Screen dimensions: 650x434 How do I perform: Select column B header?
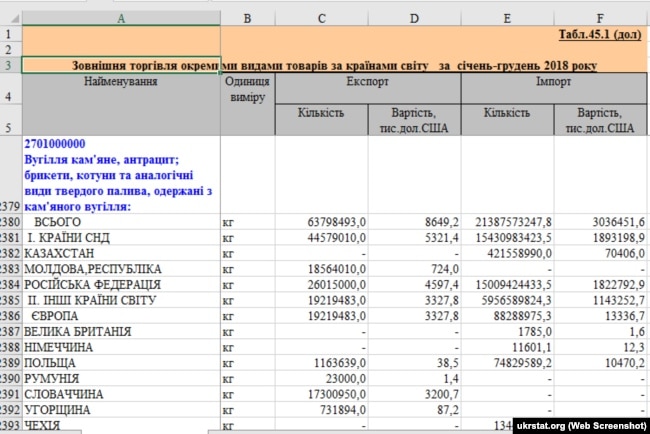[247, 17]
